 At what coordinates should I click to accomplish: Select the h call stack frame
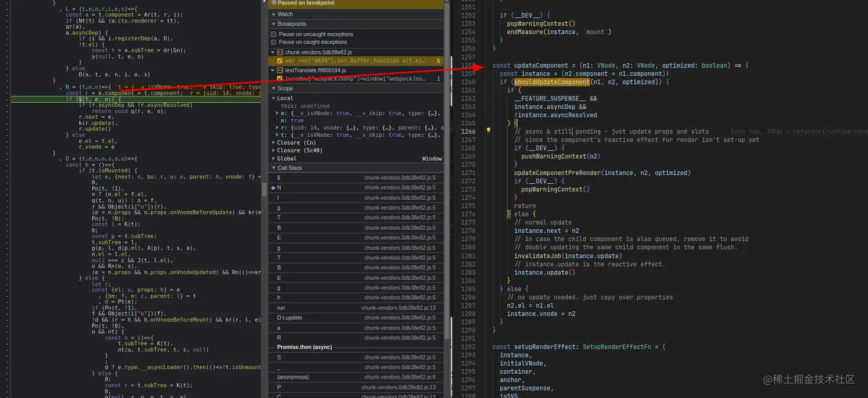(x=356, y=297)
